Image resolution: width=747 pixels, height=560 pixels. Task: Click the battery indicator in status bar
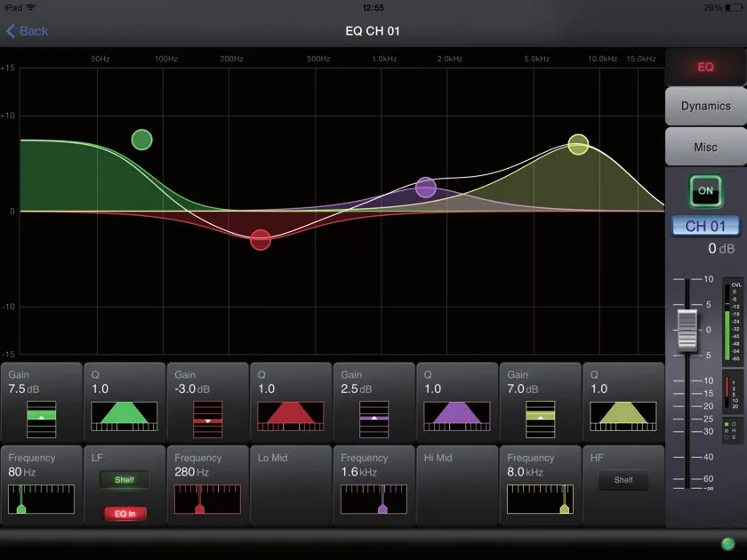point(735,8)
